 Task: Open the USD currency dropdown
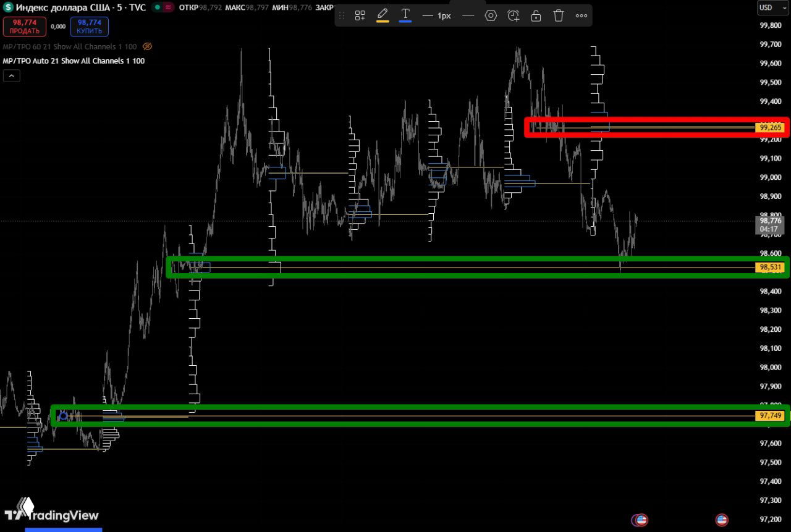tap(769, 7)
